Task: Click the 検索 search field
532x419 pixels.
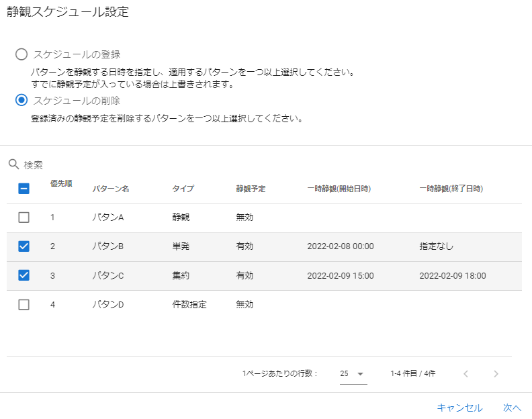Action: tap(134, 165)
